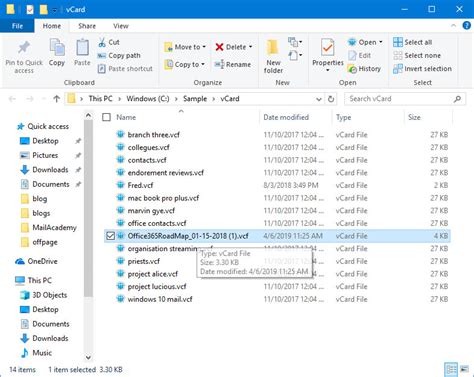
Task: Sort by Date modified column header
Action: (x=286, y=117)
